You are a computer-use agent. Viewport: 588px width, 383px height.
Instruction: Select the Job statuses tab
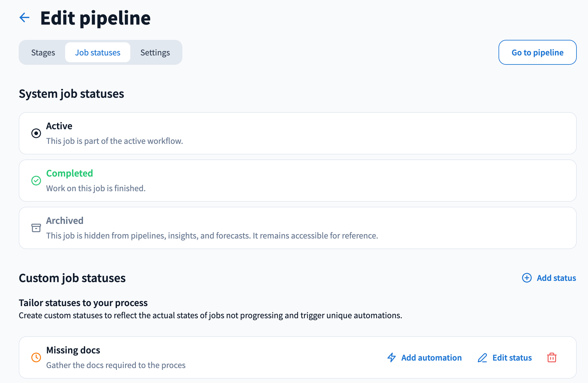pyautogui.click(x=98, y=53)
